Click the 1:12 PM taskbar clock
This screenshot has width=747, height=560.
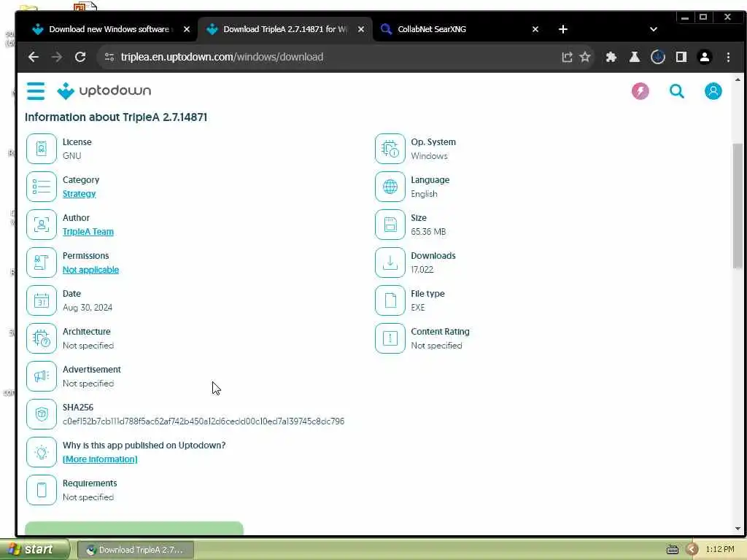point(720,550)
